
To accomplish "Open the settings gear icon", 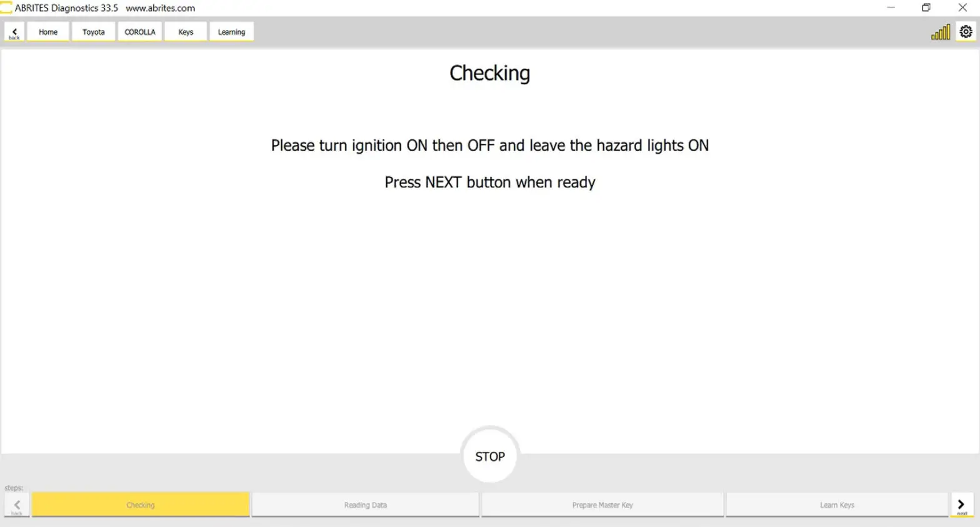I will pos(966,32).
